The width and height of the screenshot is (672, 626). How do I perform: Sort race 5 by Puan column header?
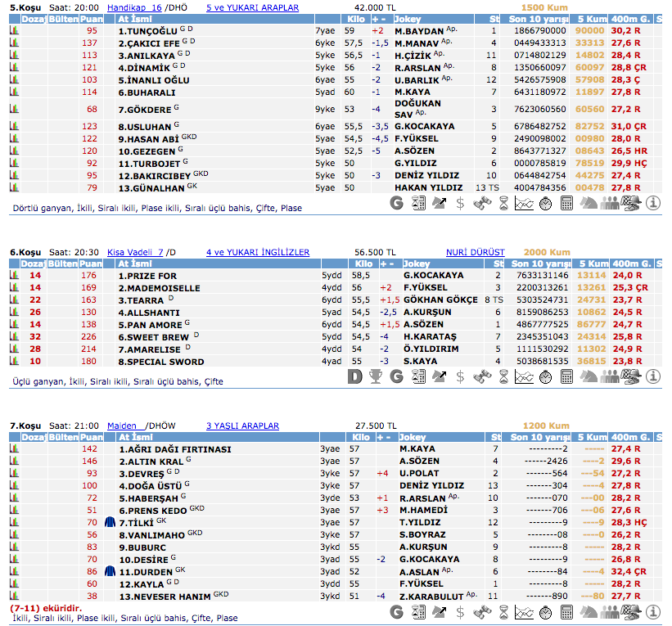click(x=94, y=18)
